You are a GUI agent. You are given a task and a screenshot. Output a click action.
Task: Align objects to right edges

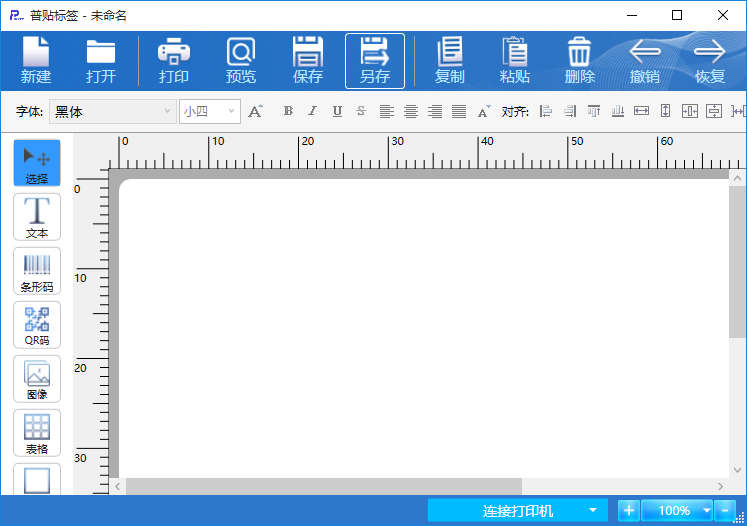pos(570,111)
